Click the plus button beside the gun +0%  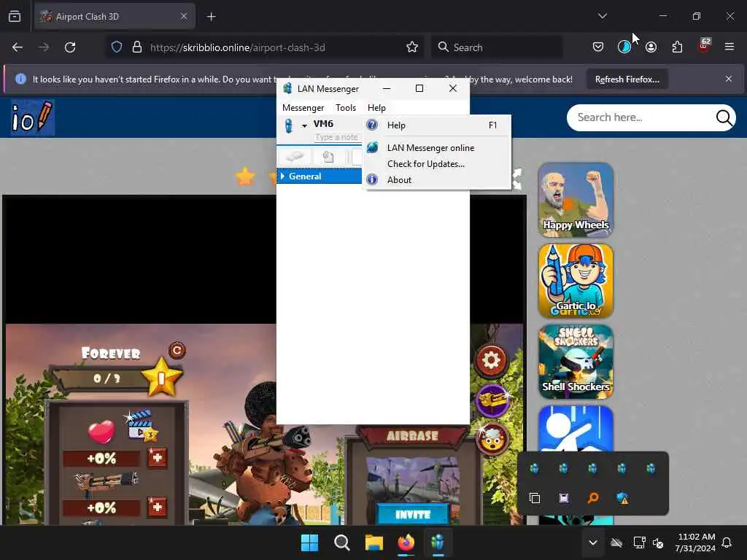157,507
